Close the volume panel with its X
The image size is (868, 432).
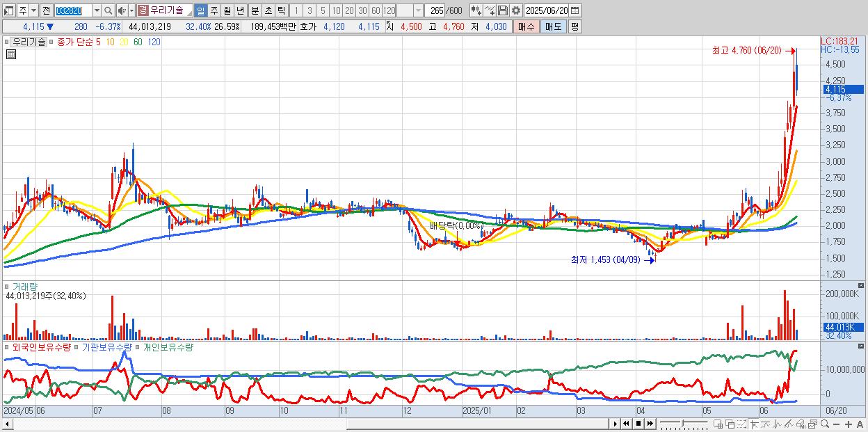point(861,285)
